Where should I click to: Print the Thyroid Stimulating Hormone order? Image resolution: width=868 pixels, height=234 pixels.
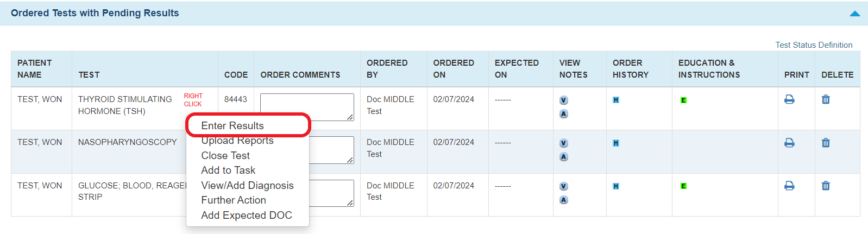click(x=789, y=99)
